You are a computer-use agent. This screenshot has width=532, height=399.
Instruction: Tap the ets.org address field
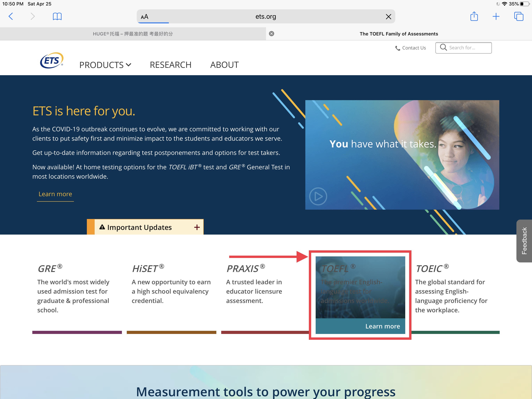point(266,17)
